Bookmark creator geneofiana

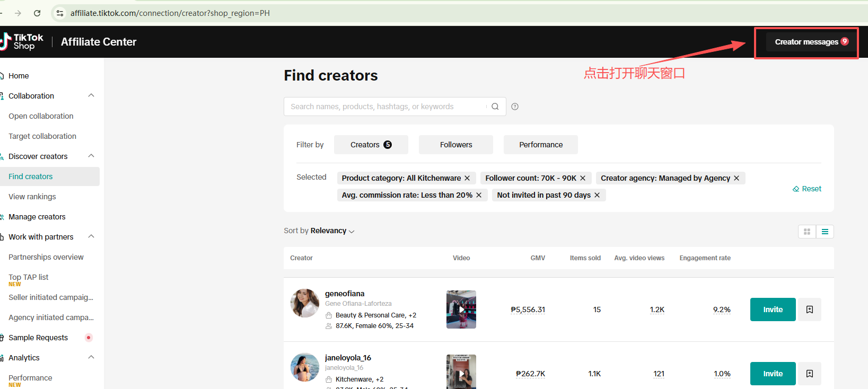(810, 310)
